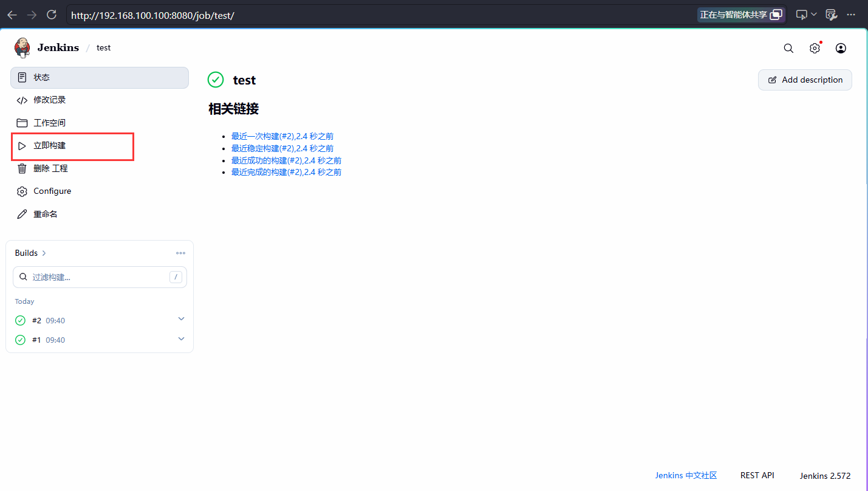868x491 pixels.
Task: Expand the build #2 dropdown chevron
Action: [181, 319]
